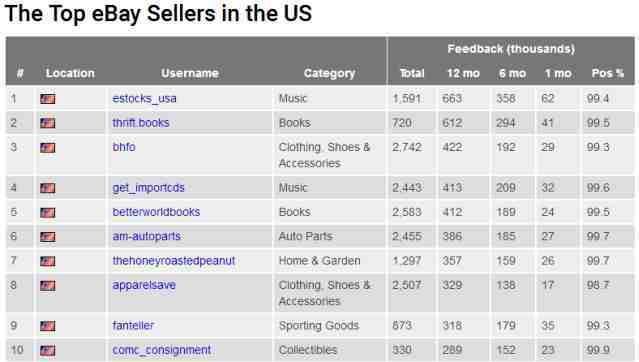Viewport: 639px width, 362px height.
Task: Click the US flag icon for estocks_usa
Action: 48,99
